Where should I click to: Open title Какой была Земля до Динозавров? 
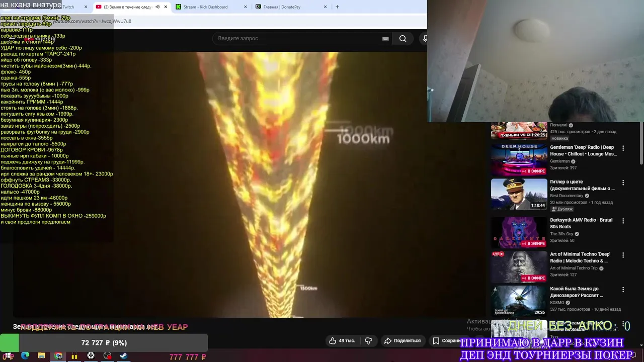point(577,292)
